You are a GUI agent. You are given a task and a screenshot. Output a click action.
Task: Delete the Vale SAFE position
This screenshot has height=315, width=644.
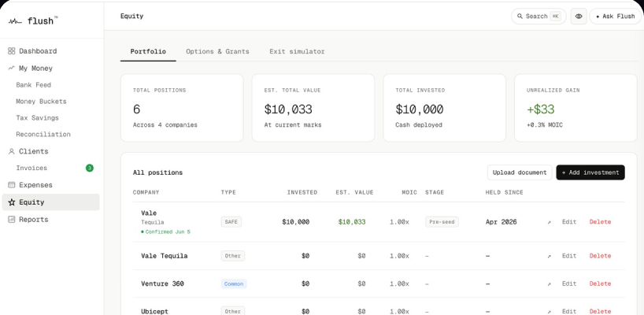point(600,222)
